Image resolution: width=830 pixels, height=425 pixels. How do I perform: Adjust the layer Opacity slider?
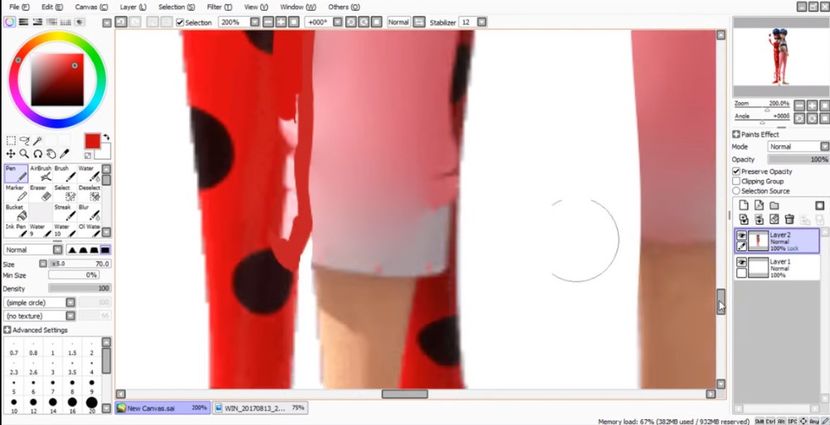798,159
